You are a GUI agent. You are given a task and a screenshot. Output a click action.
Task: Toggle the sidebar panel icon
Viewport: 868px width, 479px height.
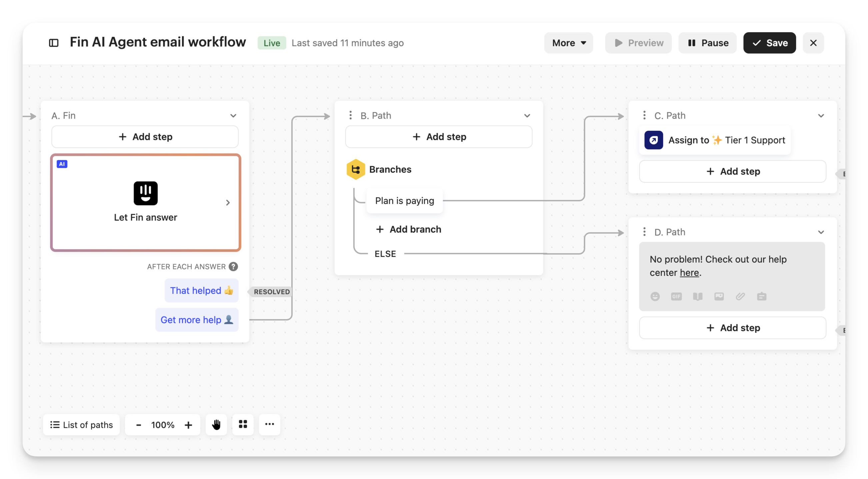(54, 43)
